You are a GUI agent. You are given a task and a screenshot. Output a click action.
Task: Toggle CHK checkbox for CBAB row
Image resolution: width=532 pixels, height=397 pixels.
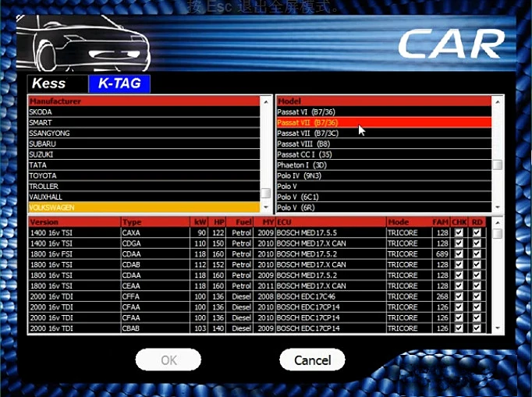pyautogui.click(x=459, y=328)
